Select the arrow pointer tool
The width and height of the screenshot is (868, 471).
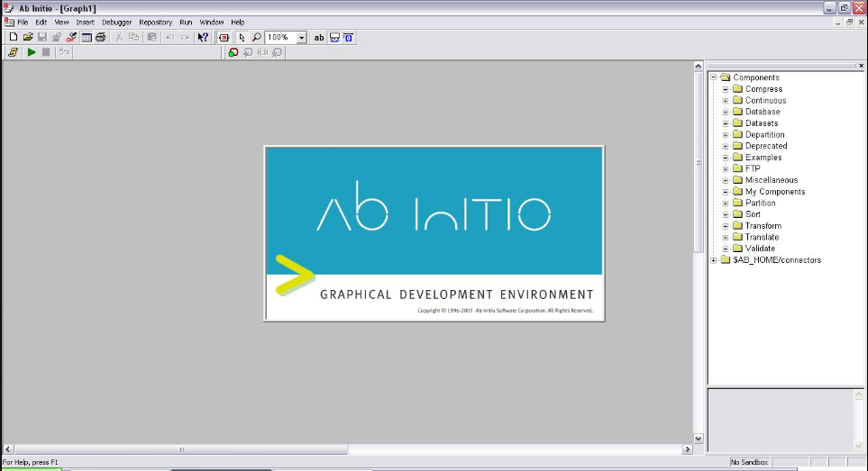tap(242, 37)
